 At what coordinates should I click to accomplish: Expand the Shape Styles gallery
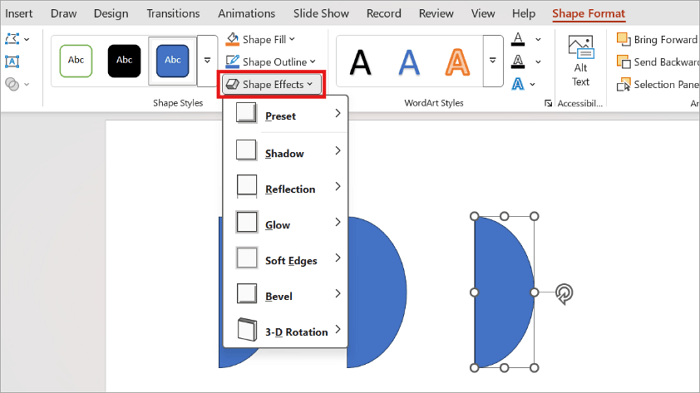(x=207, y=60)
